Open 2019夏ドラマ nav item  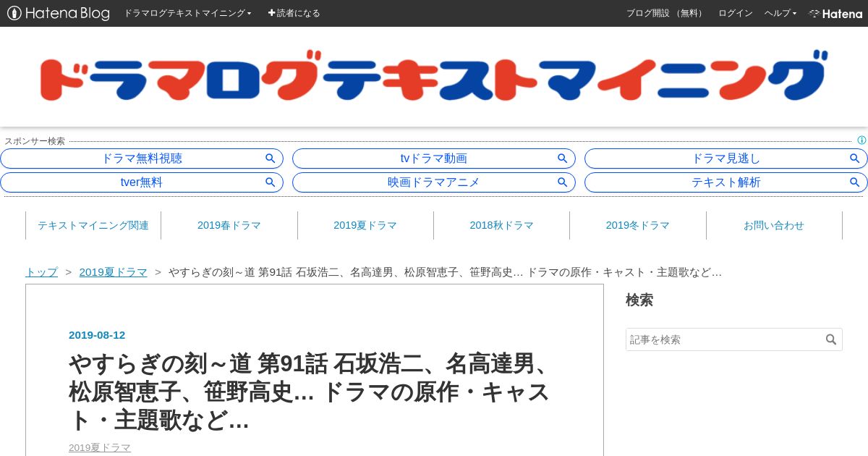click(x=365, y=225)
